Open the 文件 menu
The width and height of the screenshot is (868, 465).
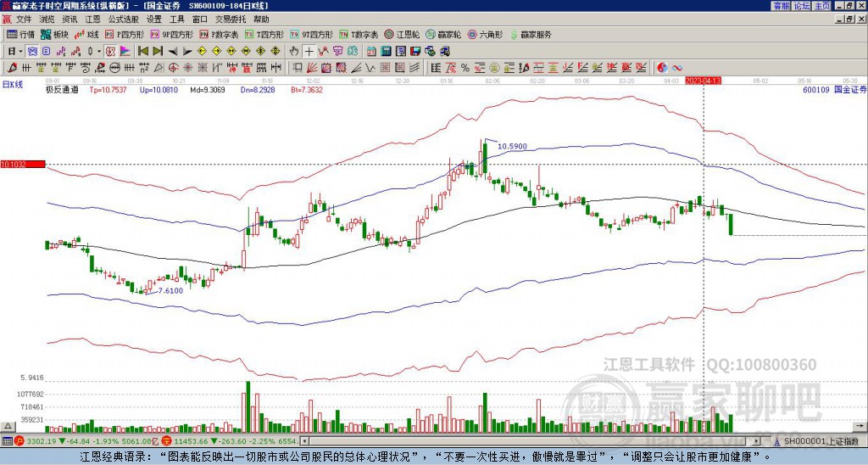[x=24, y=20]
